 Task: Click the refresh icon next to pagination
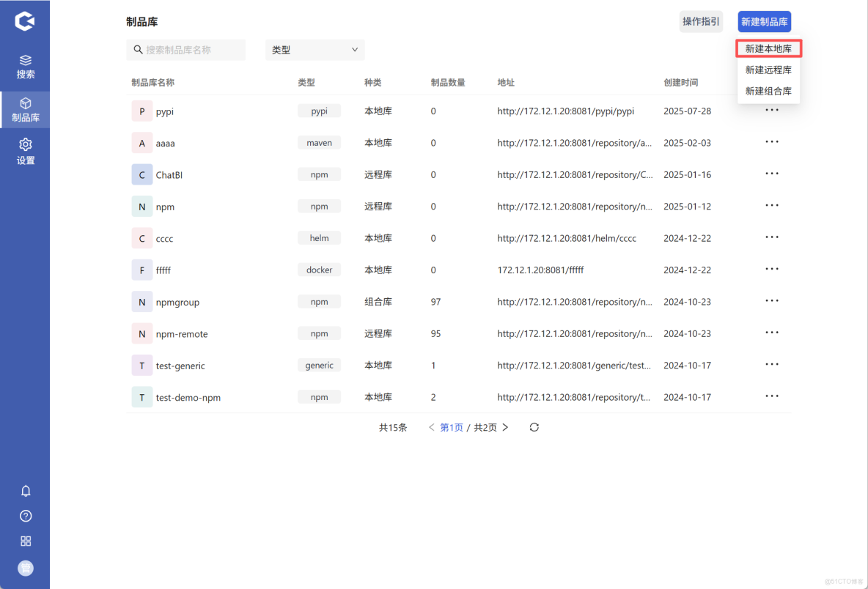coord(534,427)
